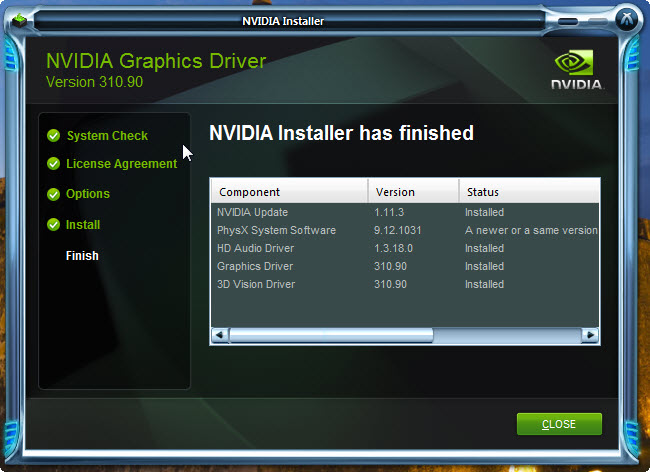Viewport: 650px width, 472px height.
Task: Select the NVIDIA Update row
Action: point(405,212)
